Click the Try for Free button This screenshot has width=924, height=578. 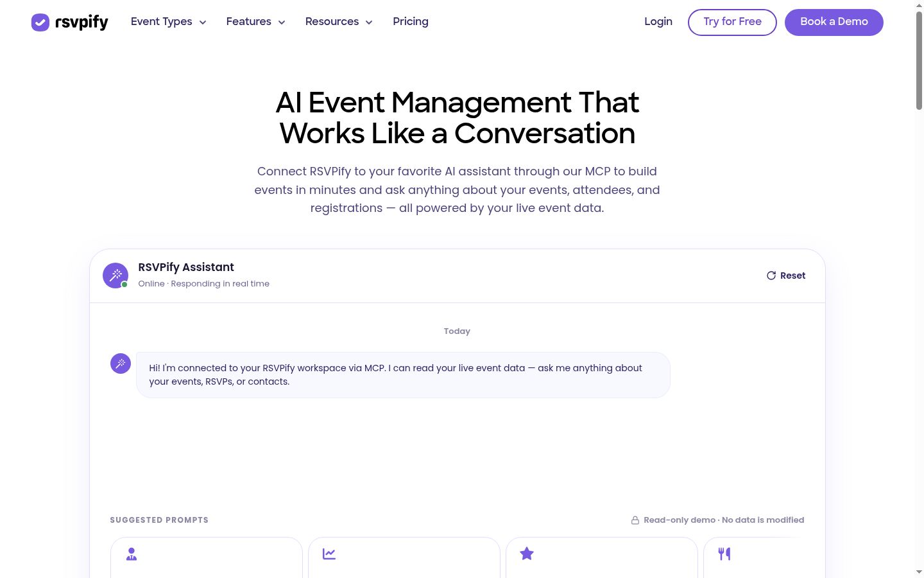(732, 22)
